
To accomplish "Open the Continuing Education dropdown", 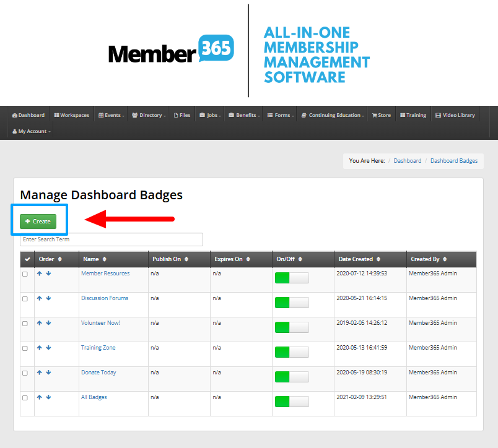I will click(331, 115).
